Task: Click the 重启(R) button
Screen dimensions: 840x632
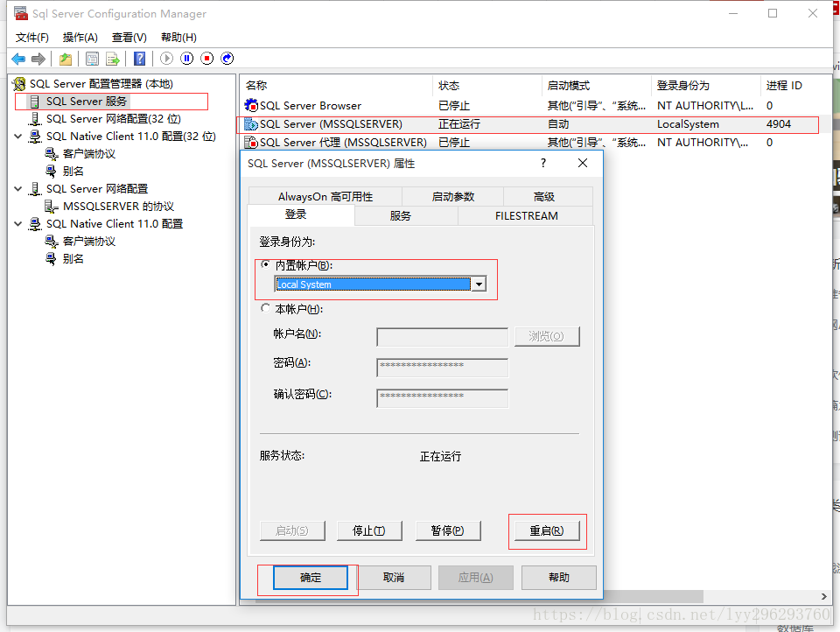Action: click(547, 530)
